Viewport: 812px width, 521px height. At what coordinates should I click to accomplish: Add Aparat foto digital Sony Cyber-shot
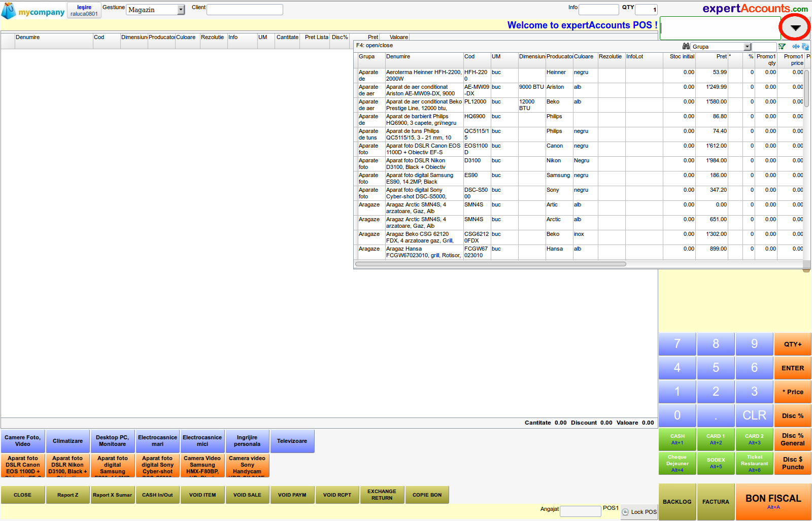[157, 465]
